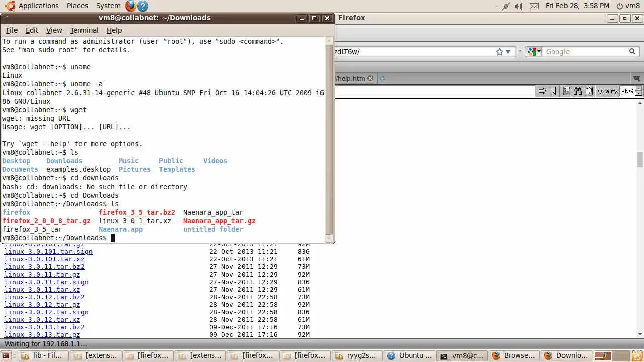The image size is (644, 362).
Task: Open the terminal Help menu
Action: [x=114, y=30]
